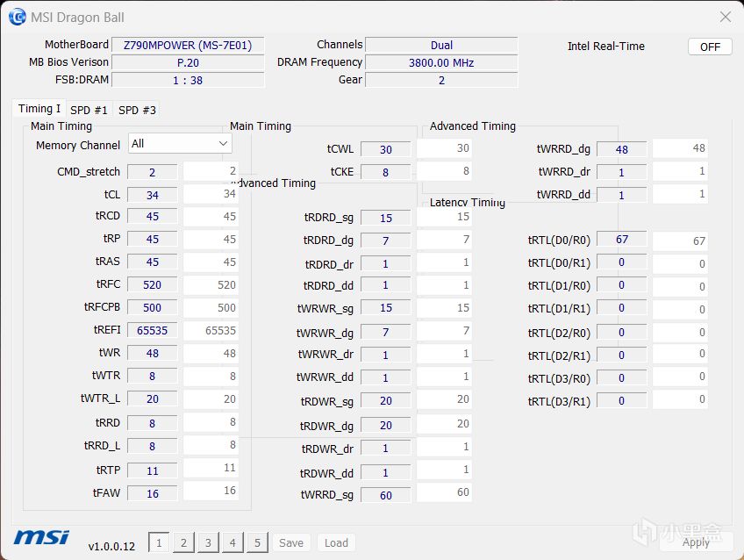The image size is (744, 560).
Task: Select profile slot 5 button
Action: [x=257, y=542]
